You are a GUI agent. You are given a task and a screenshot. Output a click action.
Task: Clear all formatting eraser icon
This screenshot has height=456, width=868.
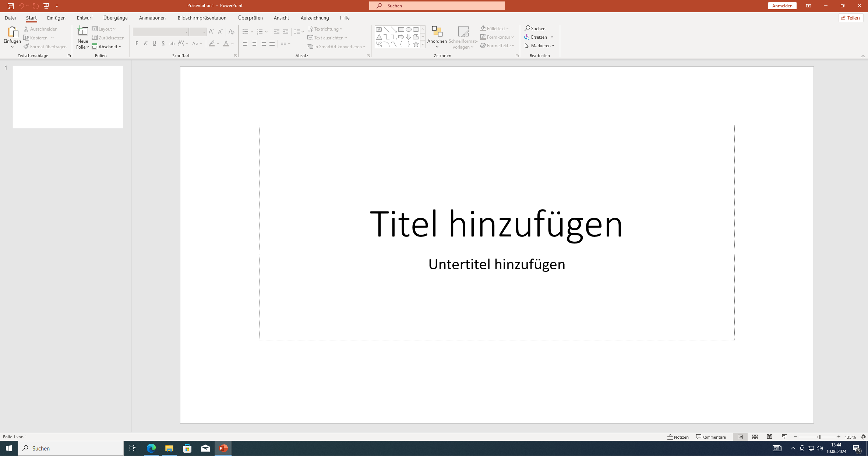(231, 32)
